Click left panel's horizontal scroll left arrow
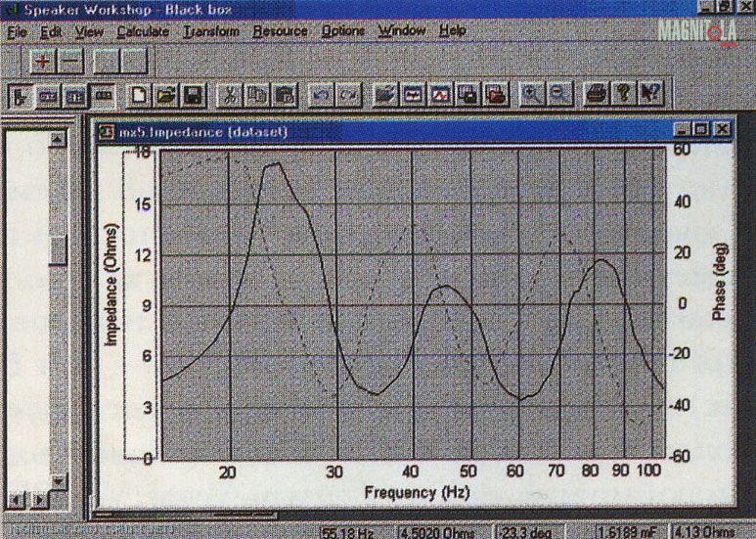 point(17,500)
